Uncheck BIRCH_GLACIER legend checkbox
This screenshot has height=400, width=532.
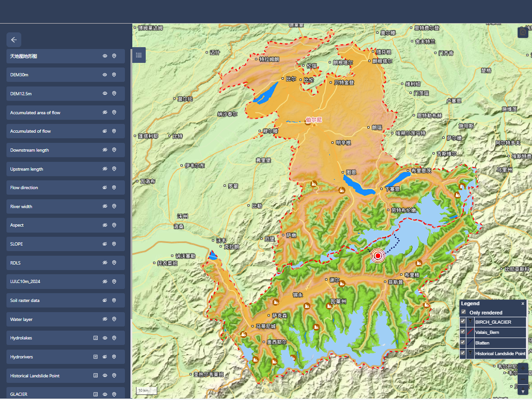[463, 322]
